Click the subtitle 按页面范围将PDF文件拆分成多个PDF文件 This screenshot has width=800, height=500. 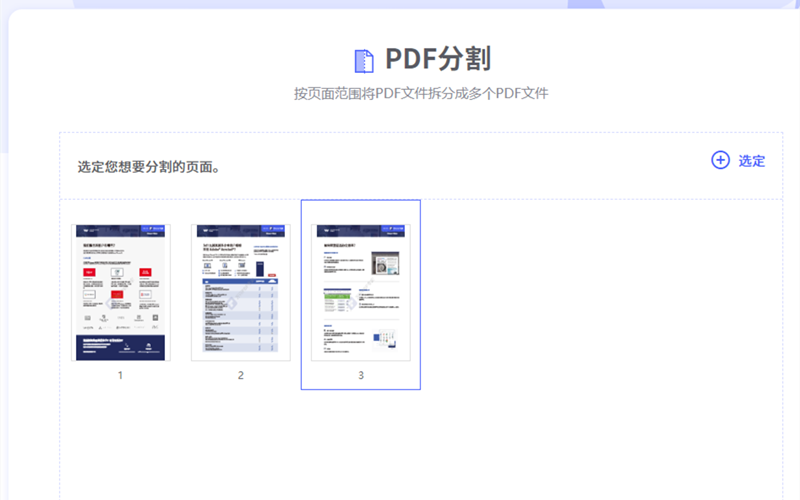click(x=421, y=93)
